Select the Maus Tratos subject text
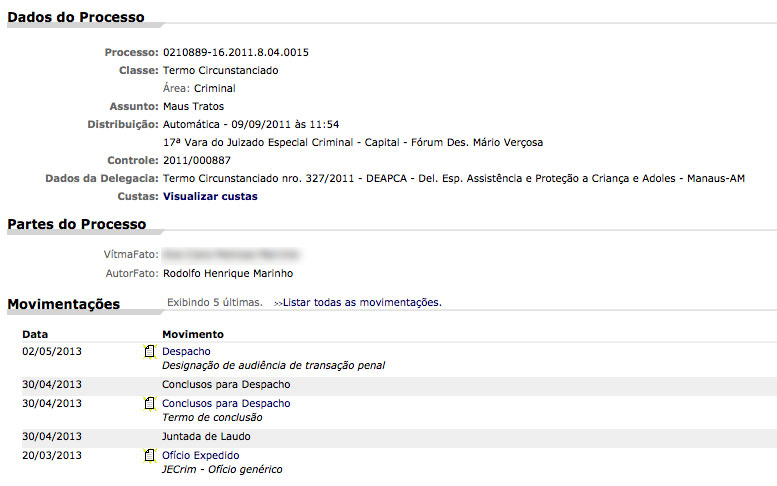Viewport: 777px width, 486px height. coord(193,106)
